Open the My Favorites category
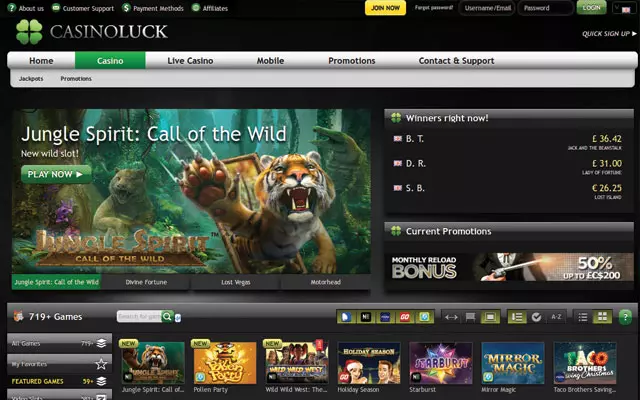This screenshot has width=640, height=400. [x=60, y=363]
